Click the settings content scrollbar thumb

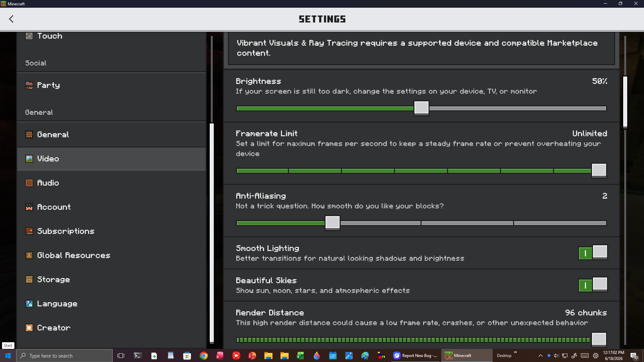[625, 102]
